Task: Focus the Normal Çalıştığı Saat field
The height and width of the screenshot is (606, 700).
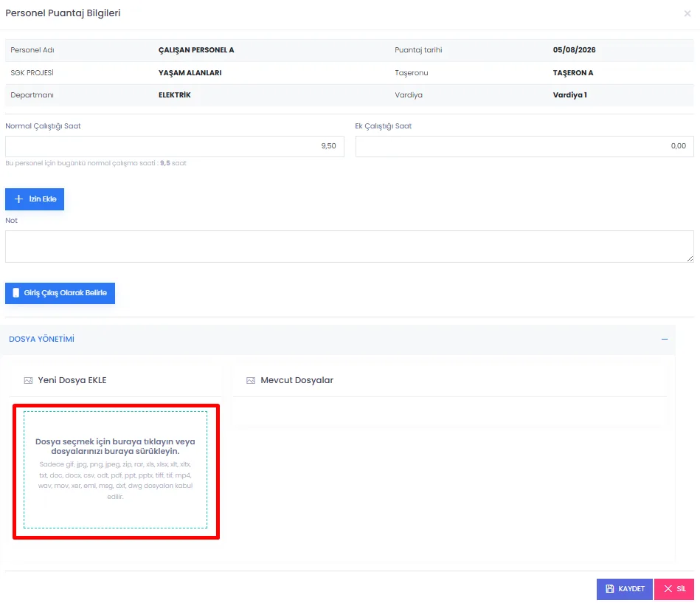Action: 175,146
